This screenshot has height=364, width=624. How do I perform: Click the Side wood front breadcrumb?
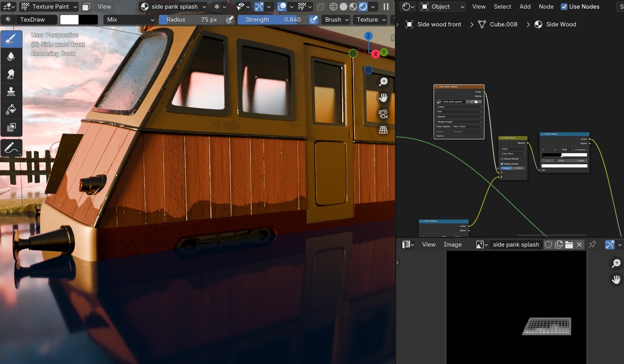point(439,24)
